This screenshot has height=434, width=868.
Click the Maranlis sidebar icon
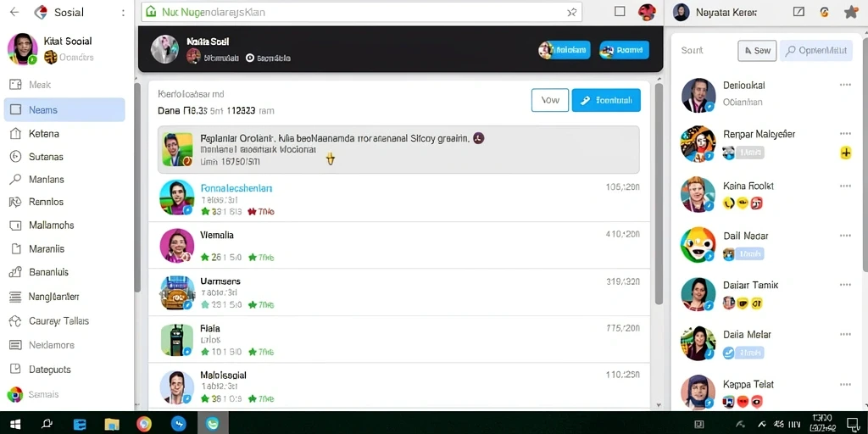pyautogui.click(x=15, y=248)
